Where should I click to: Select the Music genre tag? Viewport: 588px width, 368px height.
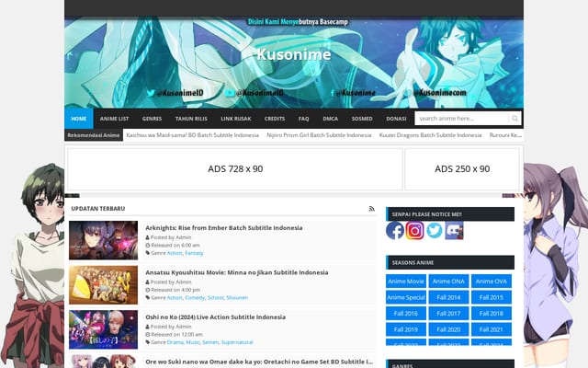click(193, 342)
